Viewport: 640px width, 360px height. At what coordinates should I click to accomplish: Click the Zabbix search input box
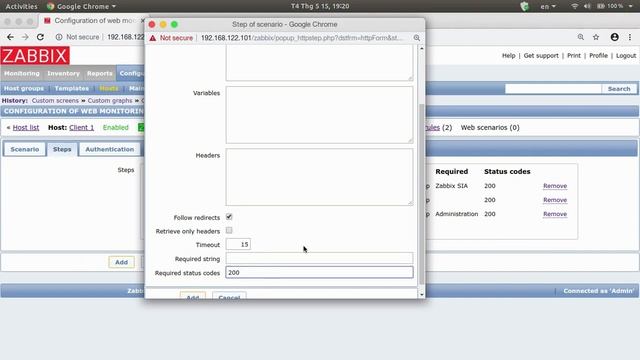tap(553, 89)
